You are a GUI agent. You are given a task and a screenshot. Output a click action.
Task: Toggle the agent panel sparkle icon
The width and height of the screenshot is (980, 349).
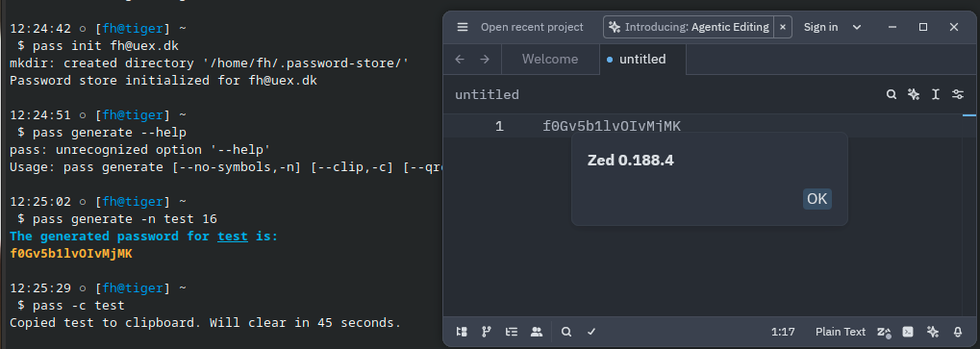[933, 332]
